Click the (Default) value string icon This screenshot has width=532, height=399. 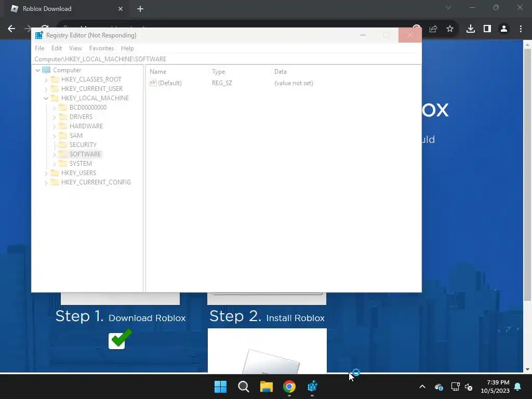[153, 83]
